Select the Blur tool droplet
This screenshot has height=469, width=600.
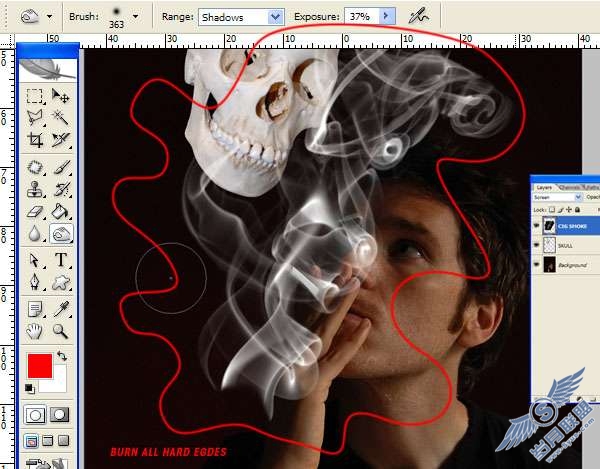[x=35, y=233]
